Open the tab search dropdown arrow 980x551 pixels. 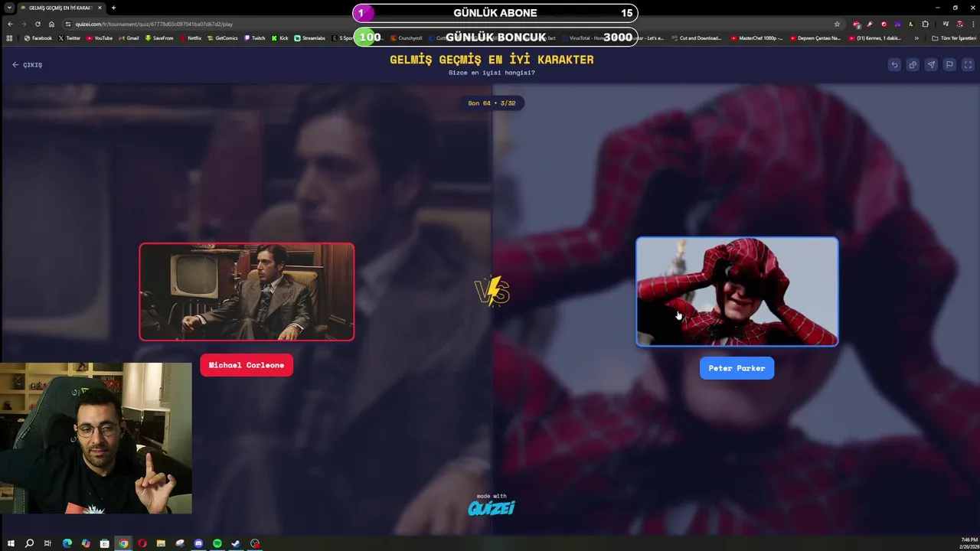click(x=9, y=8)
